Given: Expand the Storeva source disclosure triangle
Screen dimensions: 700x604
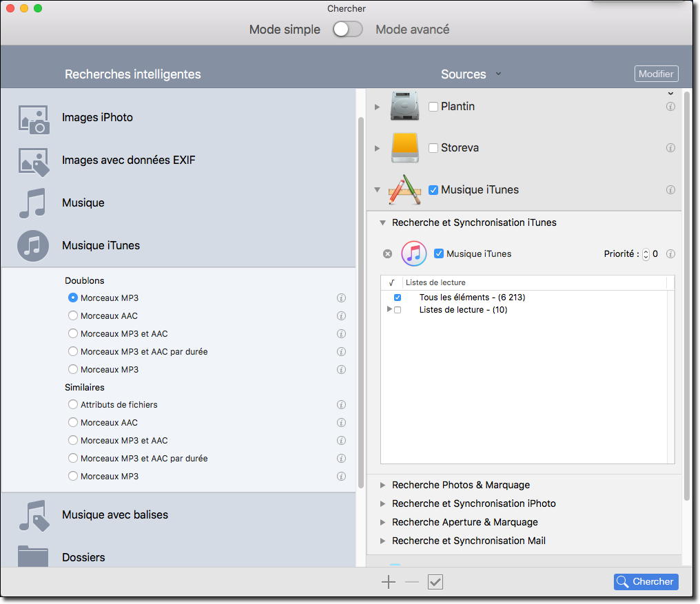Looking at the screenshot, I should click(378, 148).
